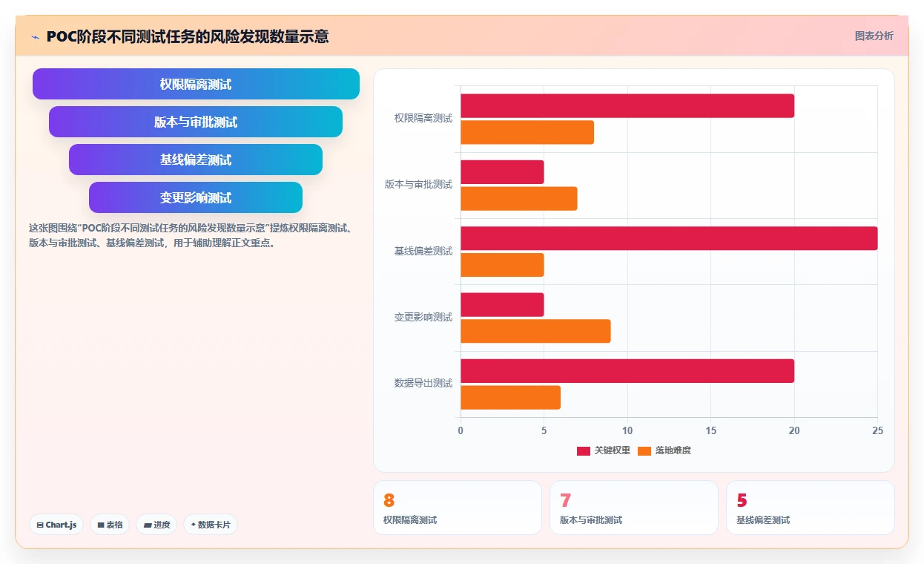The width and height of the screenshot is (924, 564).
Task: Click the description paragraph under the funnel
Action: point(194,235)
